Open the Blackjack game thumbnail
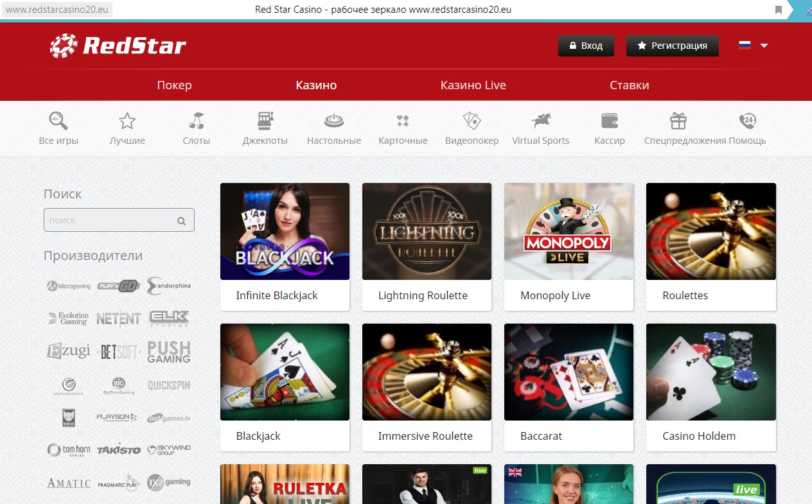812x504 pixels. click(x=285, y=372)
